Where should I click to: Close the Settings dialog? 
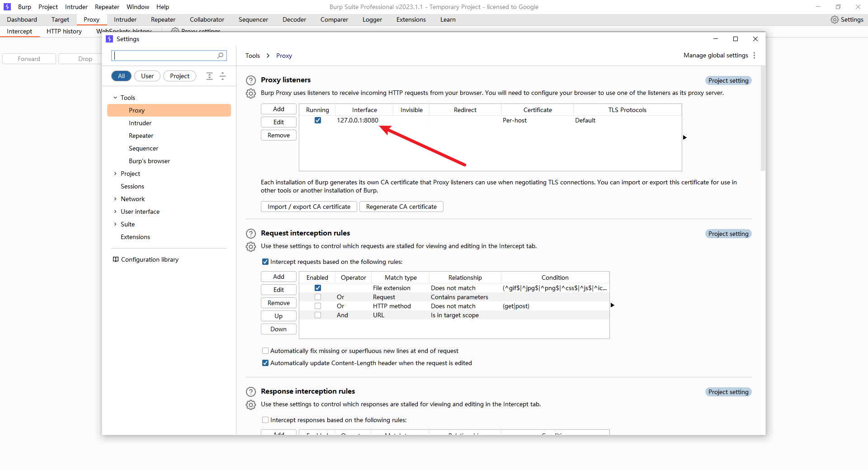[x=755, y=39]
